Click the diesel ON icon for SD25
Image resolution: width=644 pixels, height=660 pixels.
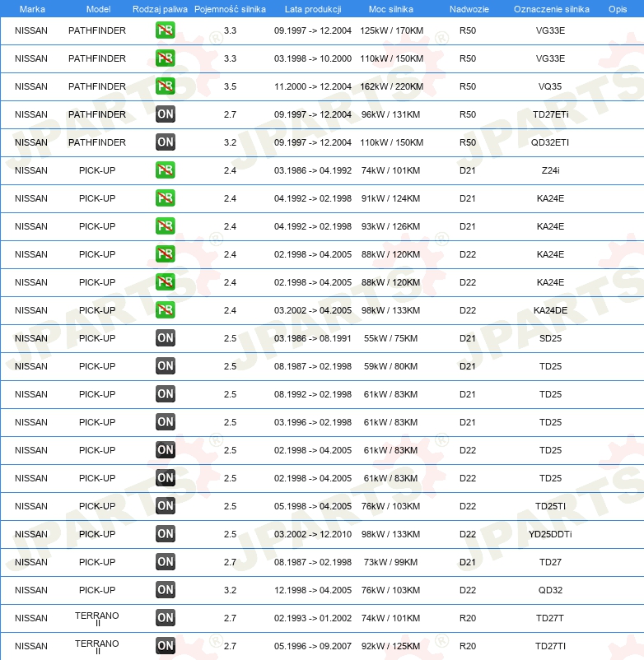point(165,338)
